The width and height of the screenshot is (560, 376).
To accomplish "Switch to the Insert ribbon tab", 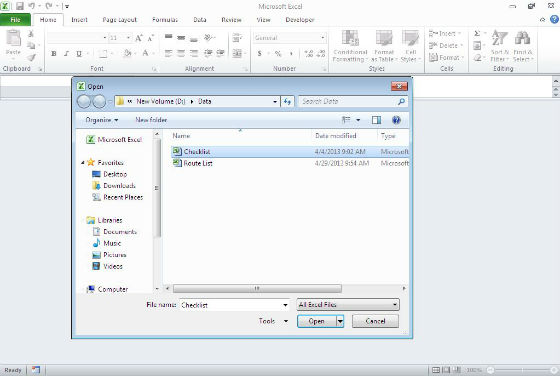I will 79,20.
